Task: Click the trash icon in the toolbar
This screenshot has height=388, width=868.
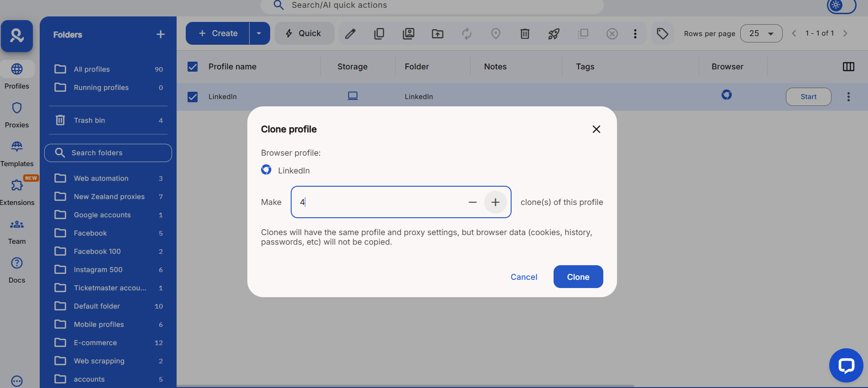Action: 525,34
